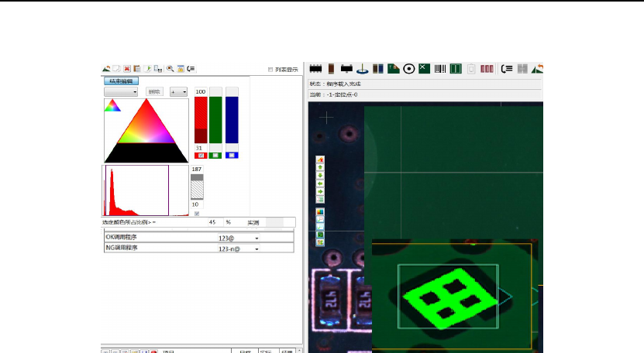Click the 删除 delete button
Screen dimensions: 644x353
[154, 91]
